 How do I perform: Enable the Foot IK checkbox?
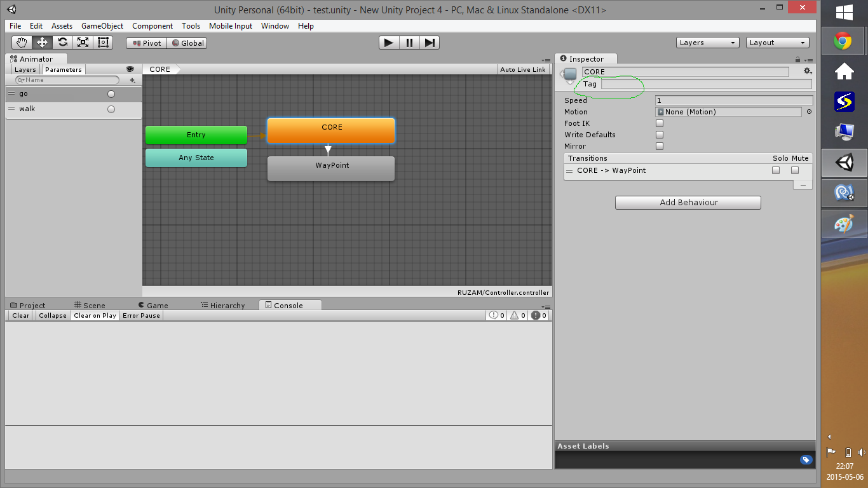pyautogui.click(x=660, y=123)
